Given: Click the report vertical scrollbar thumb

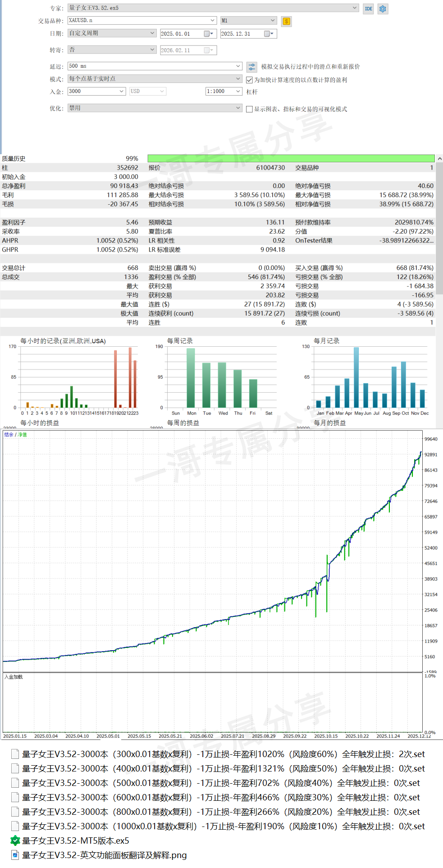Looking at the screenshot, I should pos(439,228).
